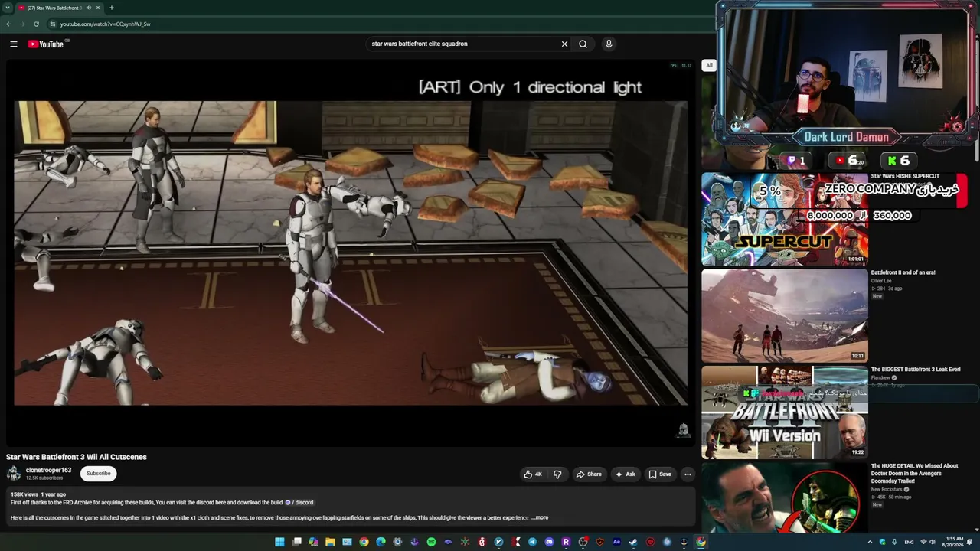
Task: Go to the YouTube home logo
Action: point(46,44)
